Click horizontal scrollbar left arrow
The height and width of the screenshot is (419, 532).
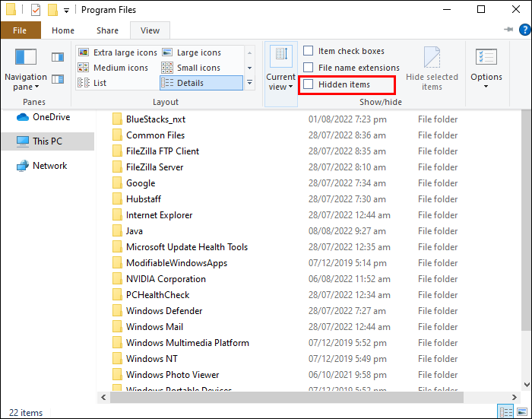click(103, 397)
